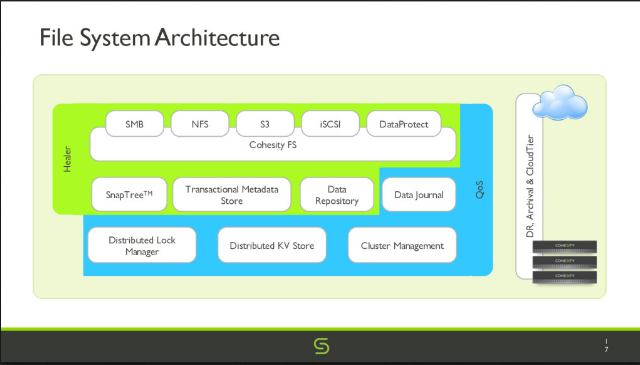Click DR, Archival & CloudTier label
This screenshot has width=640, height=365.
point(530,186)
